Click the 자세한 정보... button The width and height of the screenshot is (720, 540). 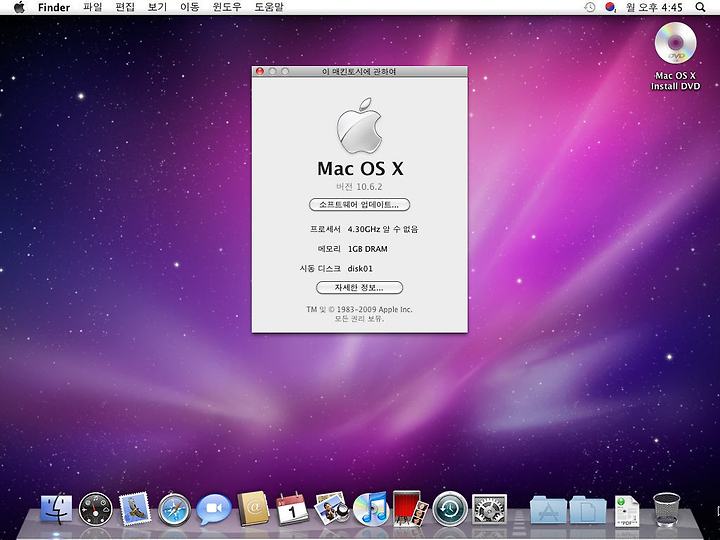point(359,288)
